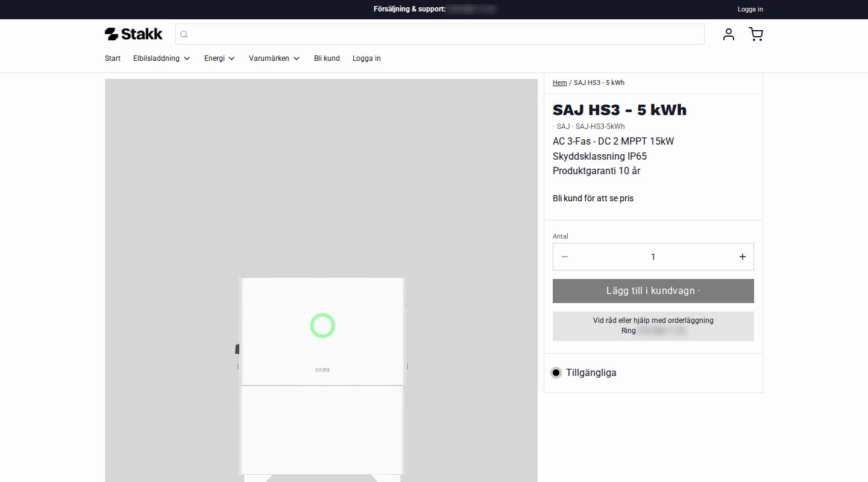Image resolution: width=868 pixels, height=482 pixels.
Task: Click Lägg till i kundvagn button
Action: click(653, 291)
